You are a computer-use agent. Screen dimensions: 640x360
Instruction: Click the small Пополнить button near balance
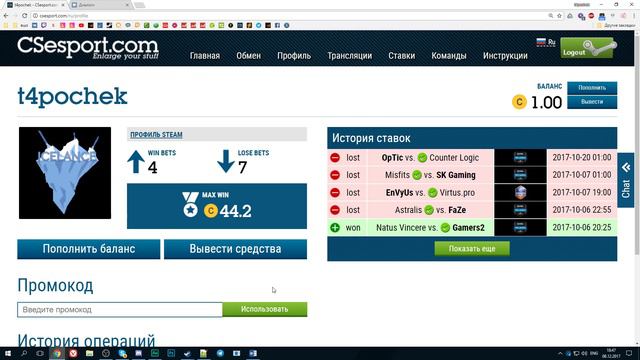point(592,88)
